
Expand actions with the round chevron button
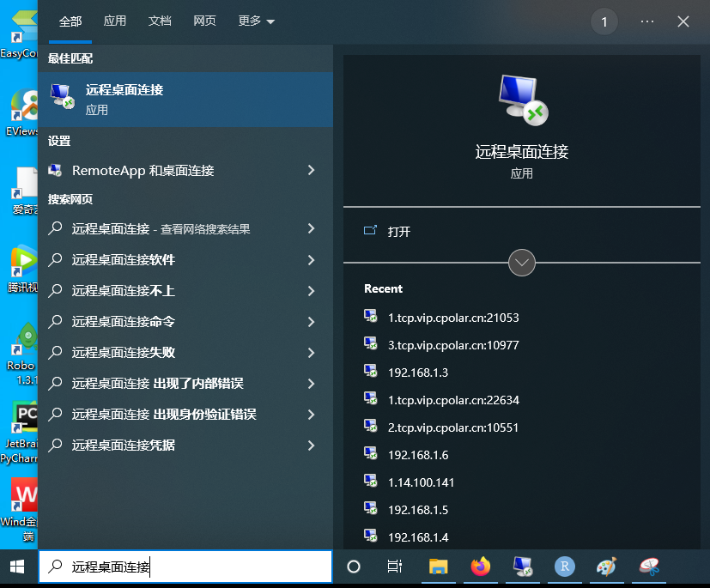(522, 262)
